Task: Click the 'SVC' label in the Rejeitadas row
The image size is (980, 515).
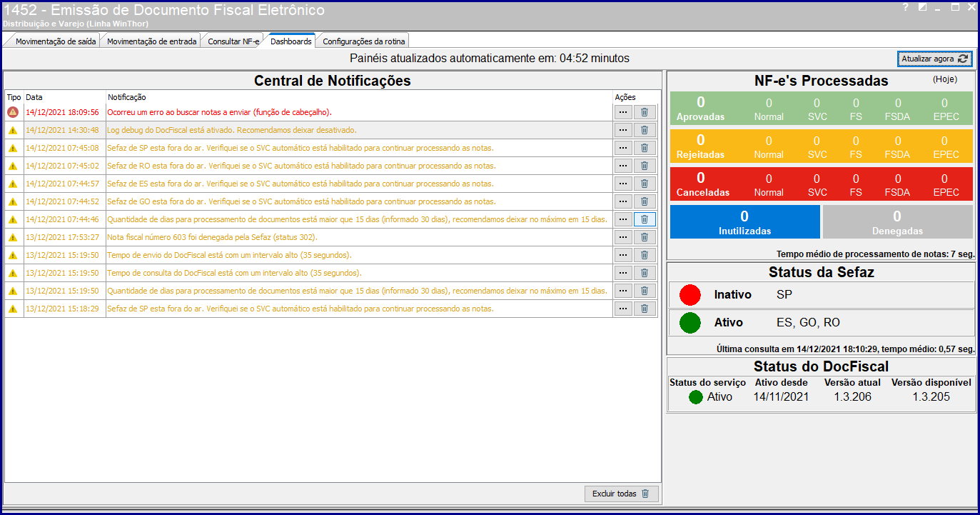Action: [x=817, y=154]
